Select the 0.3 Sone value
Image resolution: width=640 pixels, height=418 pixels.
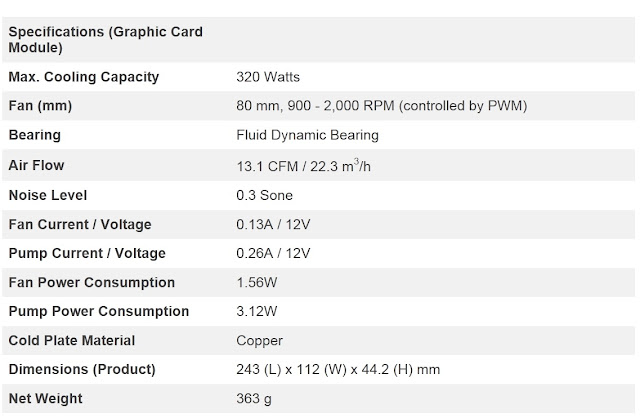point(265,194)
